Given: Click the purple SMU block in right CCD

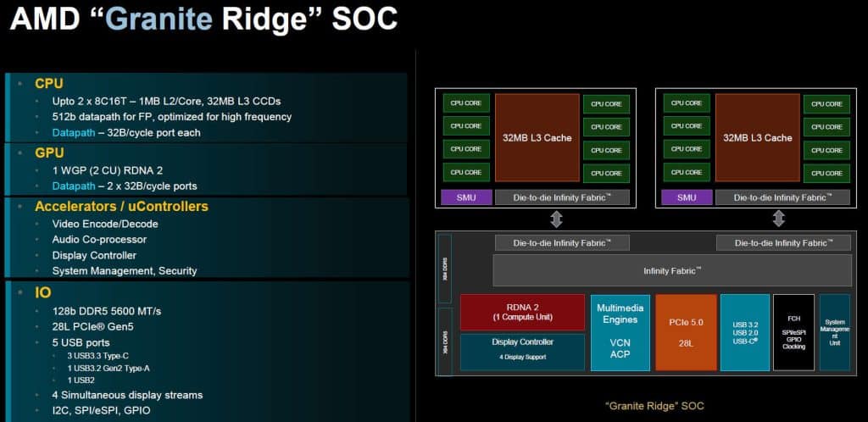Looking at the screenshot, I should click(x=687, y=197).
